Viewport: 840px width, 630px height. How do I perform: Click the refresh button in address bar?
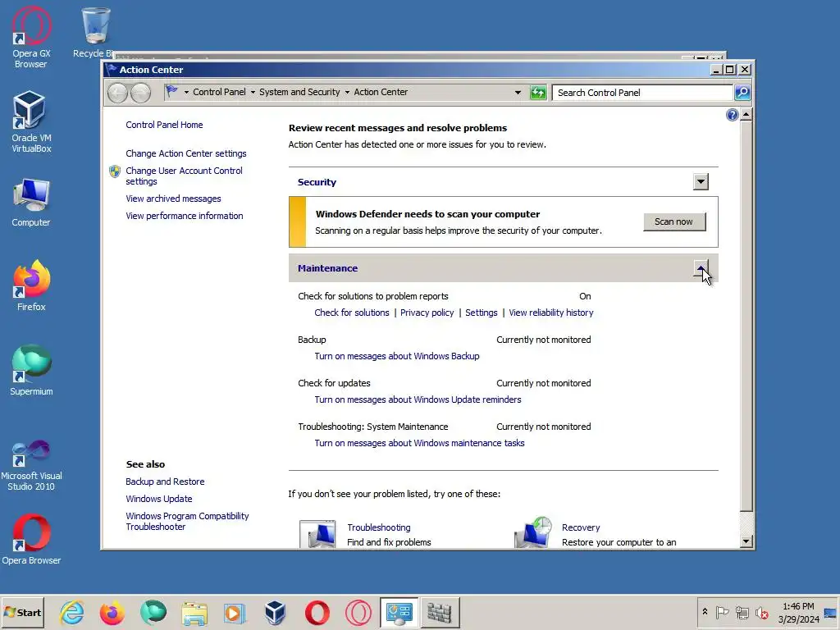(538, 93)
